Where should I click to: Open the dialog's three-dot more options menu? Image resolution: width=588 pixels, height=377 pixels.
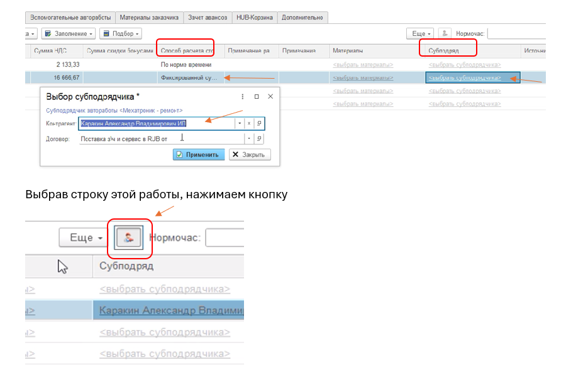(x=243, y=96)
